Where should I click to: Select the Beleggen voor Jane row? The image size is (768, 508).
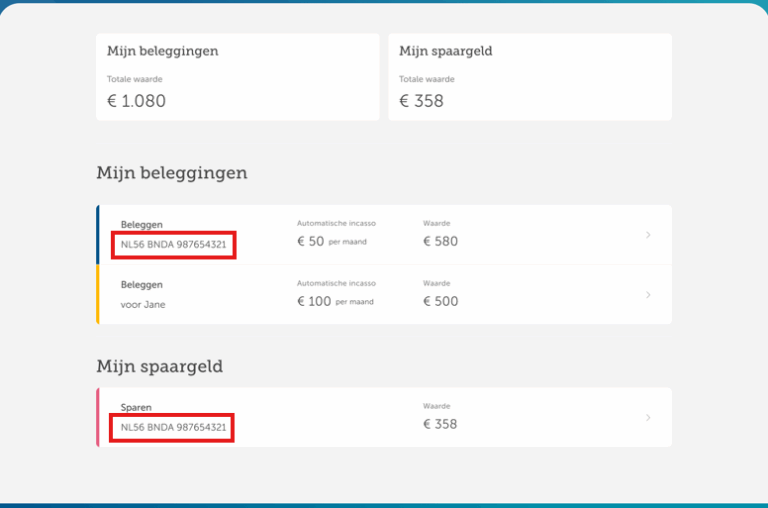pos(384,294)
